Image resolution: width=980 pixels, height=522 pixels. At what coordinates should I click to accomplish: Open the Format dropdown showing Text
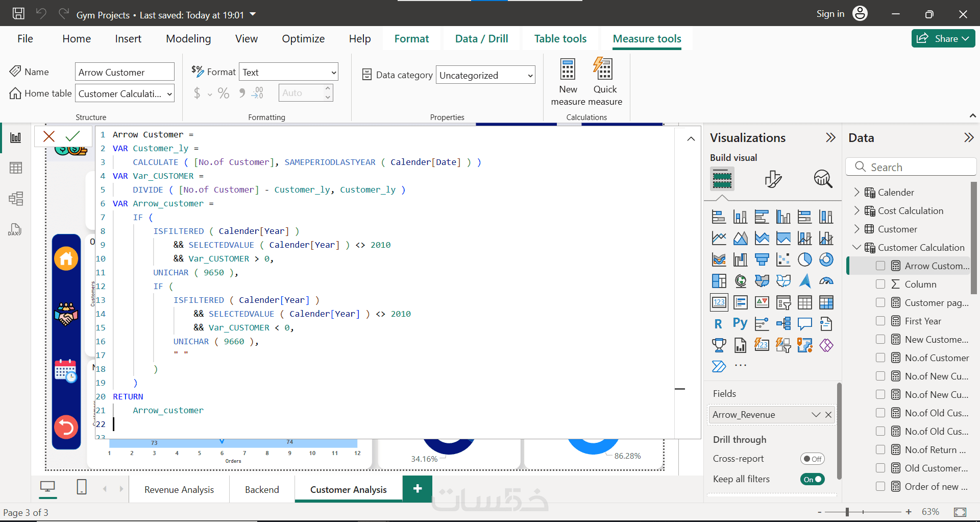289,73
